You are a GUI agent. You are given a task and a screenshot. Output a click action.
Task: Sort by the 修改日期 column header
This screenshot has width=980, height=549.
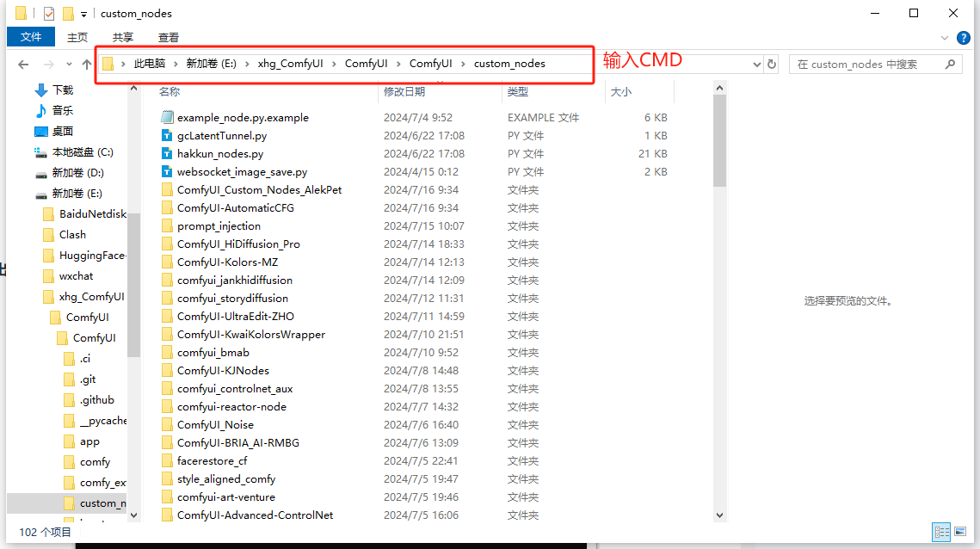(404, 91)
